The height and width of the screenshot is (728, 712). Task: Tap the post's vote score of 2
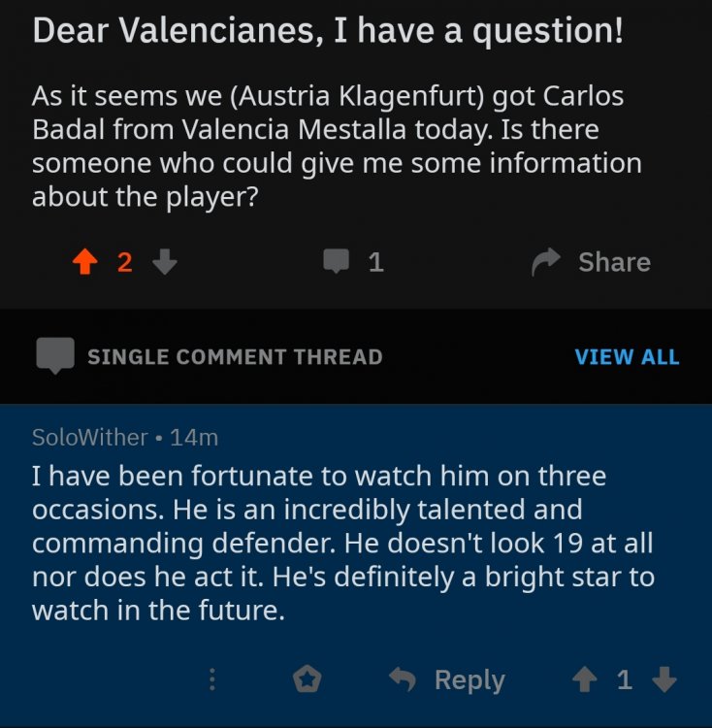pyautogui.click(x=124, y=261)
